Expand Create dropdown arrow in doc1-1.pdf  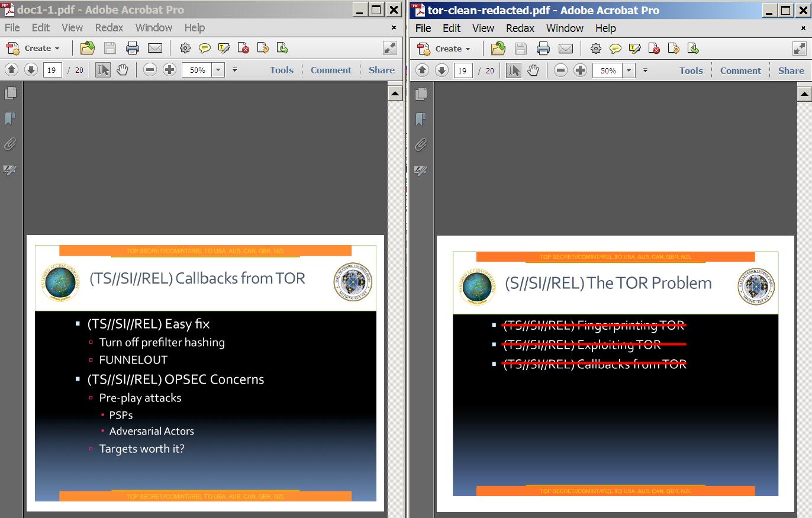click(57, 49)
